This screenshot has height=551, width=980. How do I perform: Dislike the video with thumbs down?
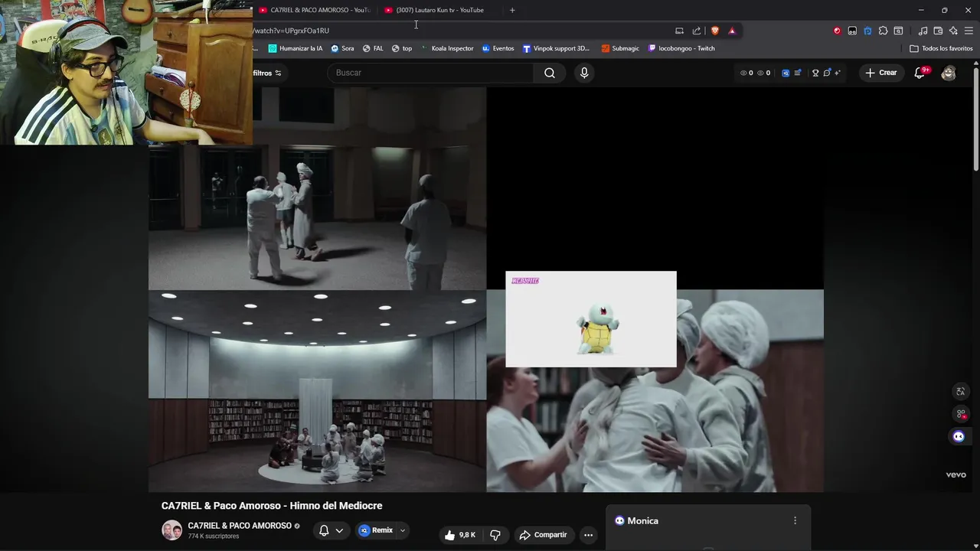495,535
